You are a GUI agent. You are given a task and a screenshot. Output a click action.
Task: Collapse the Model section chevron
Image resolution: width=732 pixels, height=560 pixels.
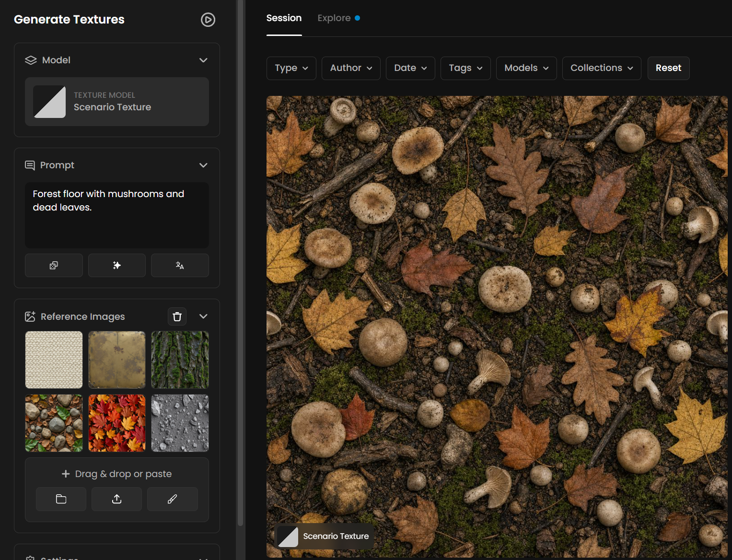click(203, 60)
